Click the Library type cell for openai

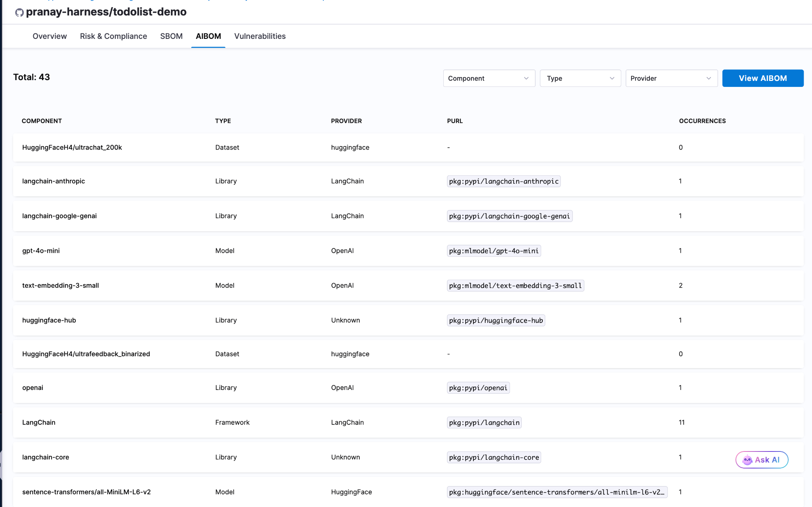coord(226,388)
